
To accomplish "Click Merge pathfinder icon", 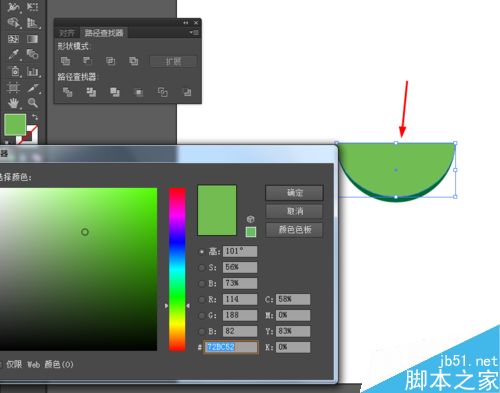I will pos(115,92).
